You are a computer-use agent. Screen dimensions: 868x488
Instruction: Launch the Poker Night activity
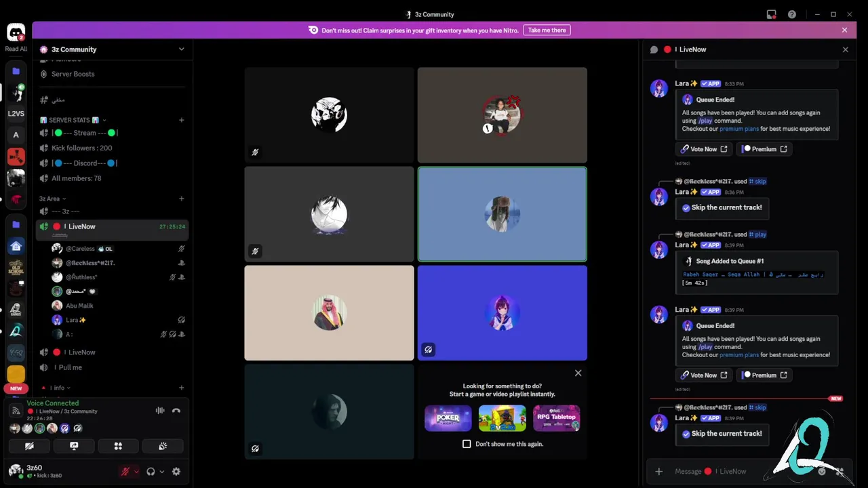(x=448, y=418)
